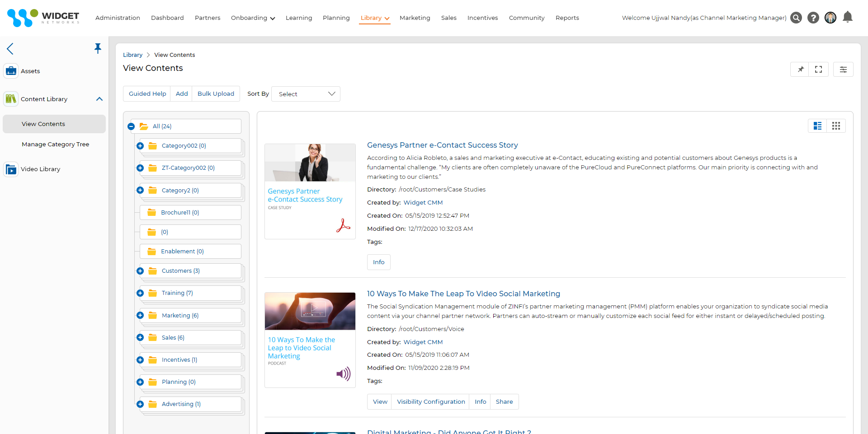Click the Widget Networks logo
Viewport: 868px width, 434px height.
pyautogui.click(x=43, y=18)
